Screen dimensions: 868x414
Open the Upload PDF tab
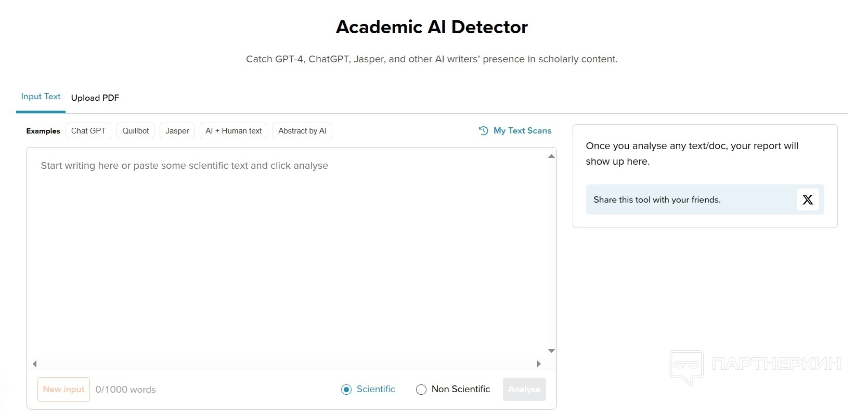coord(95,98)
